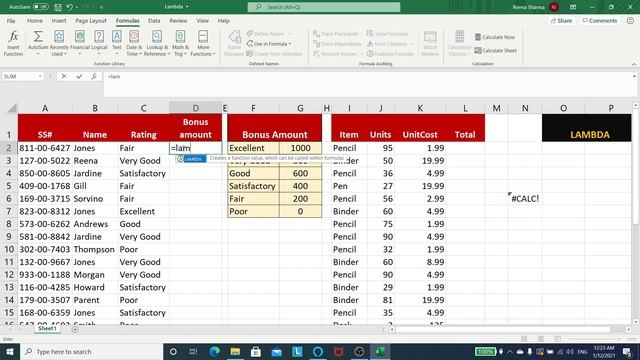Screen dimensions: 640x360
Task: Switch to the Data tab
Action: click(x=154, y=20)
